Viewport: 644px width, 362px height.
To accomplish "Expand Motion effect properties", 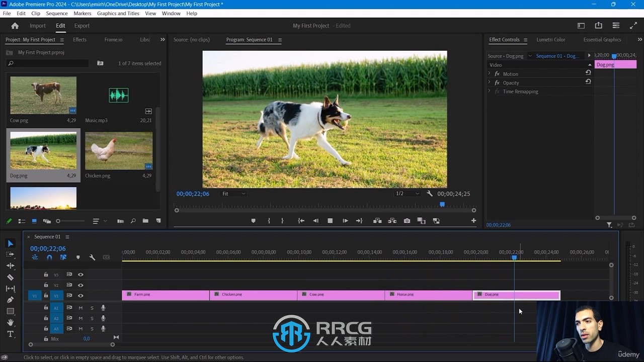I will (489, 74).
